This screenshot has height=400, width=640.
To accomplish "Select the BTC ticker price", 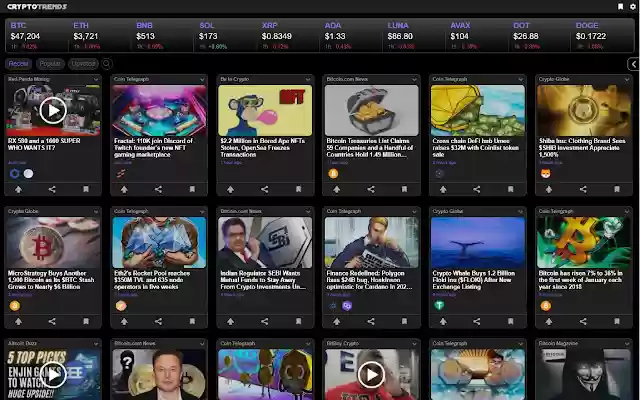I will pyautogui.click(x=25, y=36).
